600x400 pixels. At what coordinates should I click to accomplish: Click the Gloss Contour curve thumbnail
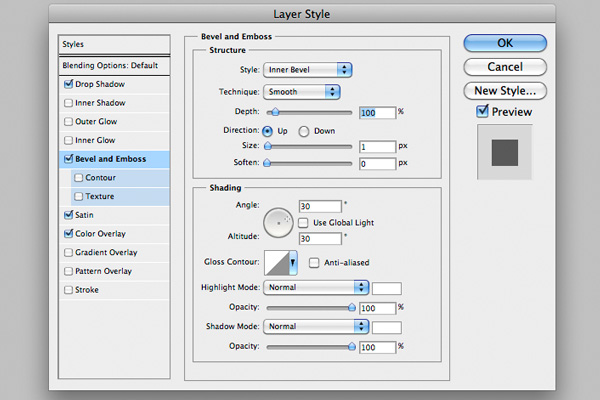(275, 263)
